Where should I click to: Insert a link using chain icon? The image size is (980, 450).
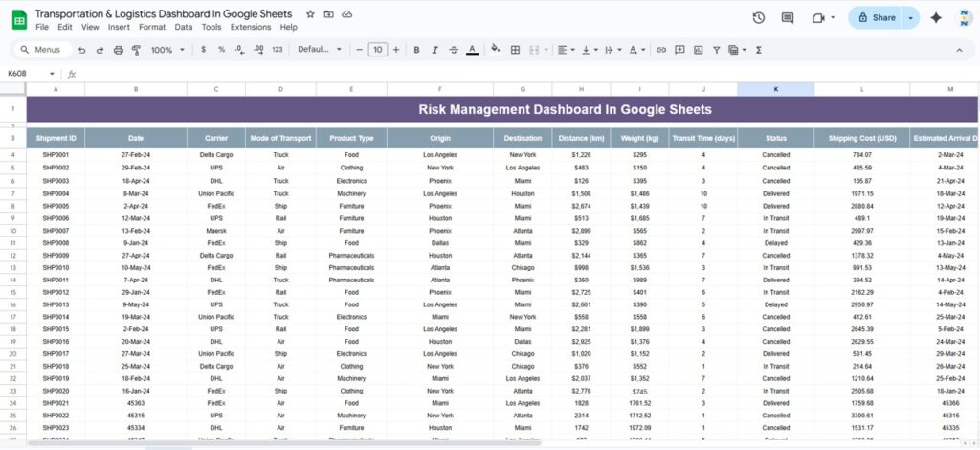click(x=660, y=50)
